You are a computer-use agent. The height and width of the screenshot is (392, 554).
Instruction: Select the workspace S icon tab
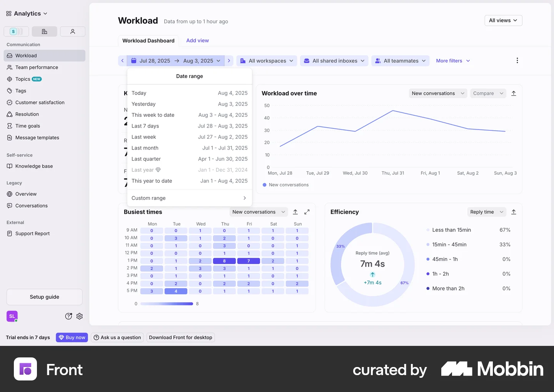pyautogui.click(x=16, y=32)
